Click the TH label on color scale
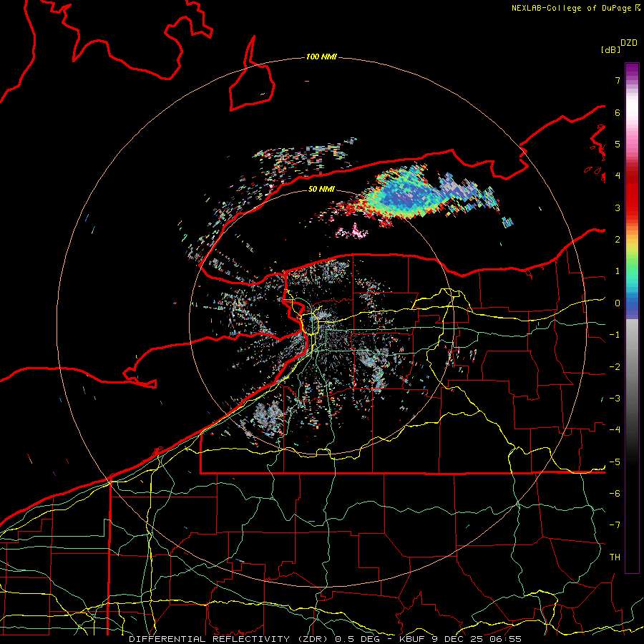644x644 pixels. coord(615,557)
